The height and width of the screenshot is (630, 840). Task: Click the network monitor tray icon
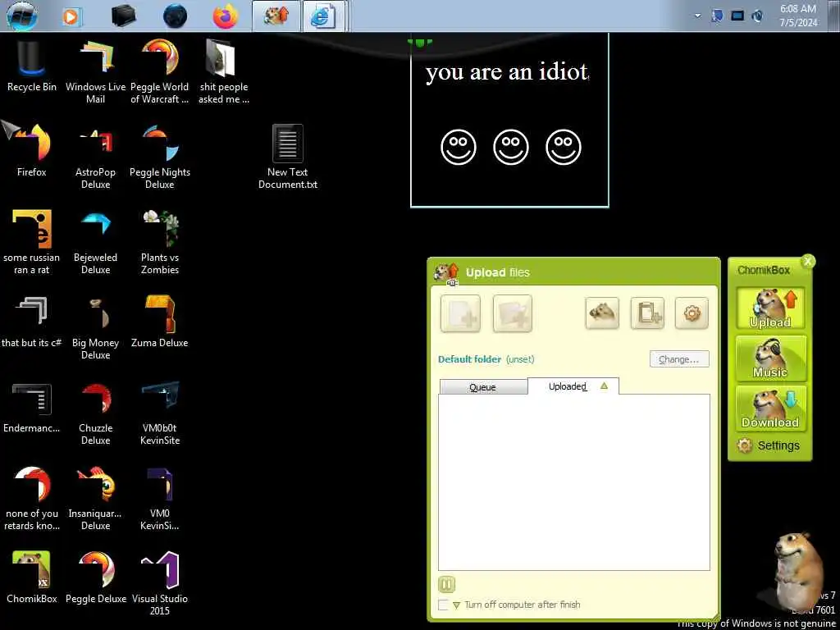pos(737,16)
